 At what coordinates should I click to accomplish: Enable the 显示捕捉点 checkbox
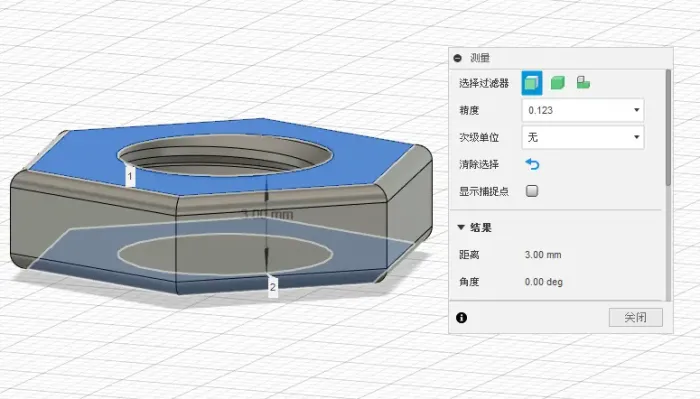click(532, 191)
